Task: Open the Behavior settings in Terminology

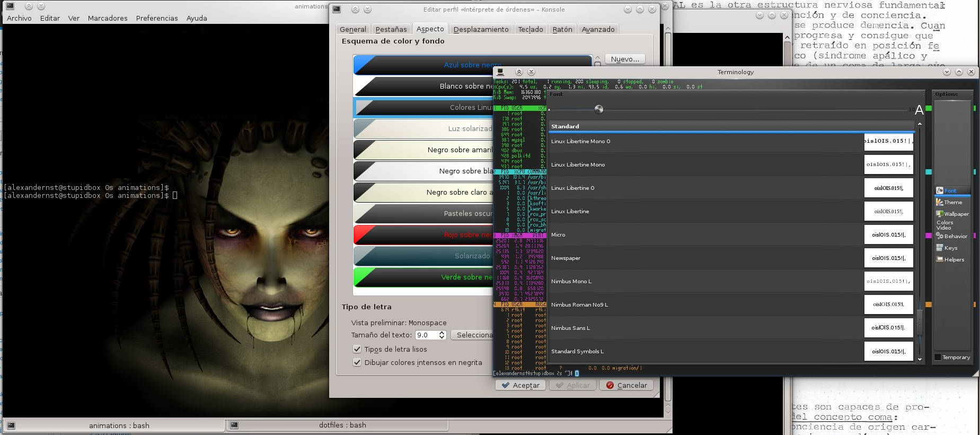Action: click(x=952, y=236)
